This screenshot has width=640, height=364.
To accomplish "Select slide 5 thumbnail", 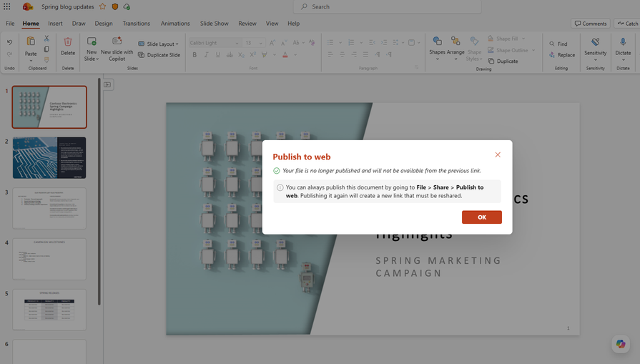I will [49, 310].
